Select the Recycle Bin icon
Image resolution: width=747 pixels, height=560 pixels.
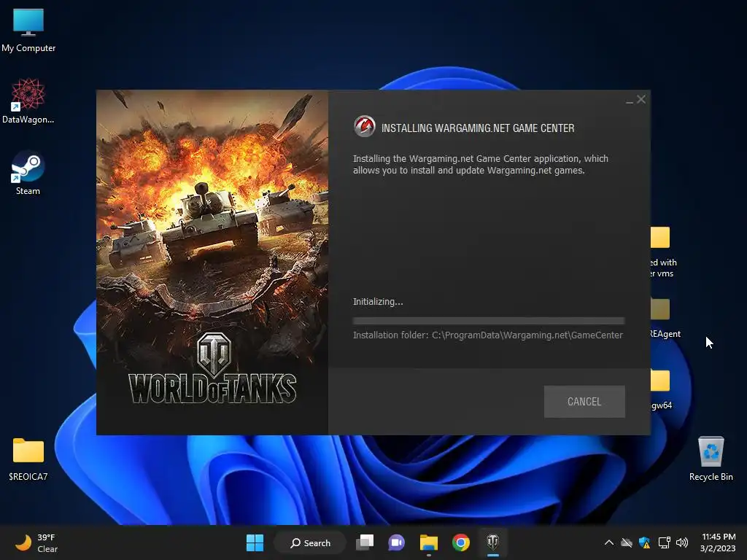711,459
